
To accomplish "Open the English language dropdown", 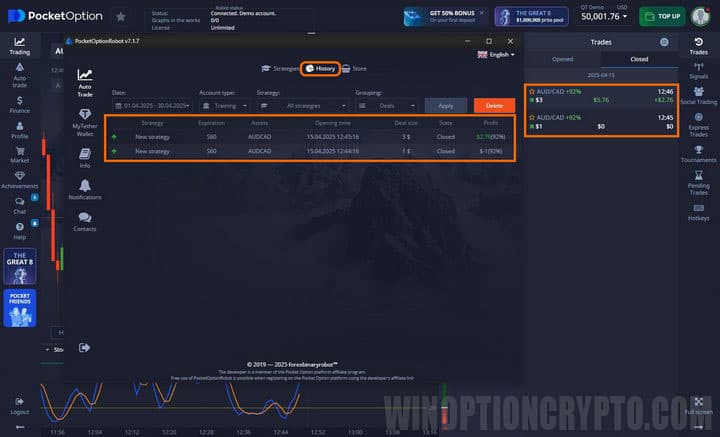I will pos(496,55).
